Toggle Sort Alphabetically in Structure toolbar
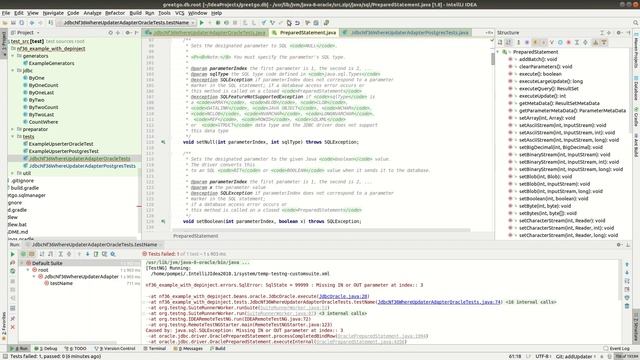Image resolution: width=640 pixels, height=360 pixels. [x=509, y=42]
